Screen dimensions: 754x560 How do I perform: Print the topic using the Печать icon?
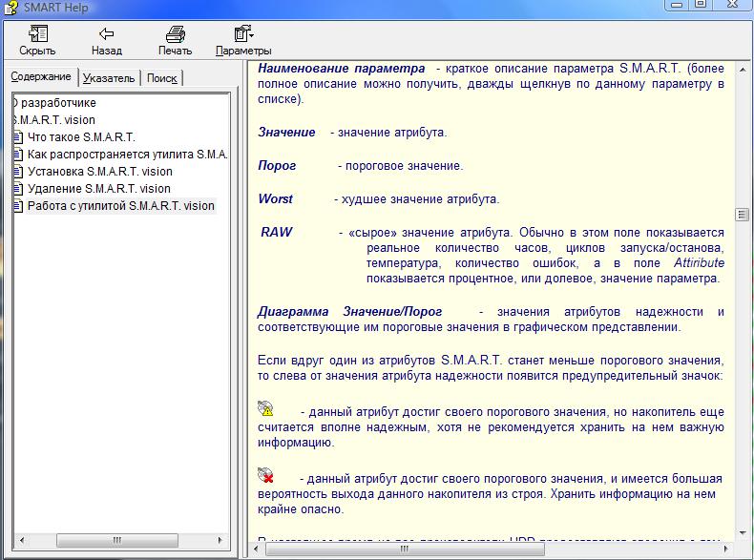point(175,34)
